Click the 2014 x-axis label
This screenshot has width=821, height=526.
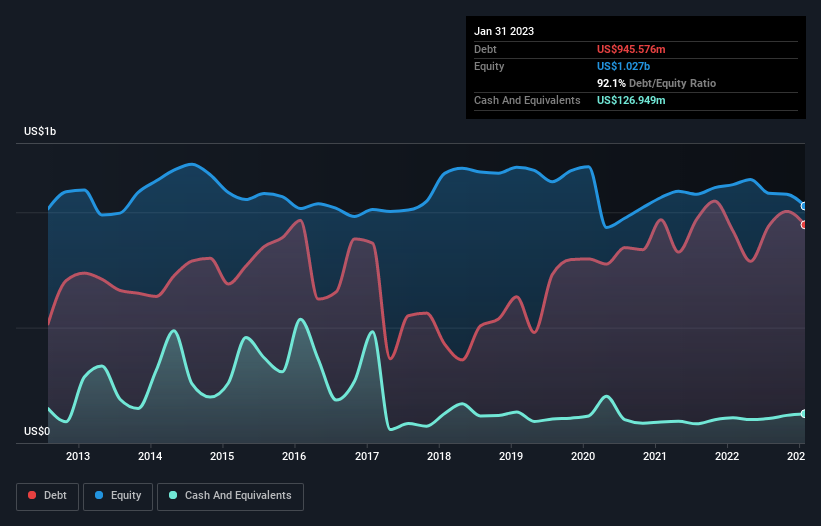pyautogui.click(x=150, y=456)
